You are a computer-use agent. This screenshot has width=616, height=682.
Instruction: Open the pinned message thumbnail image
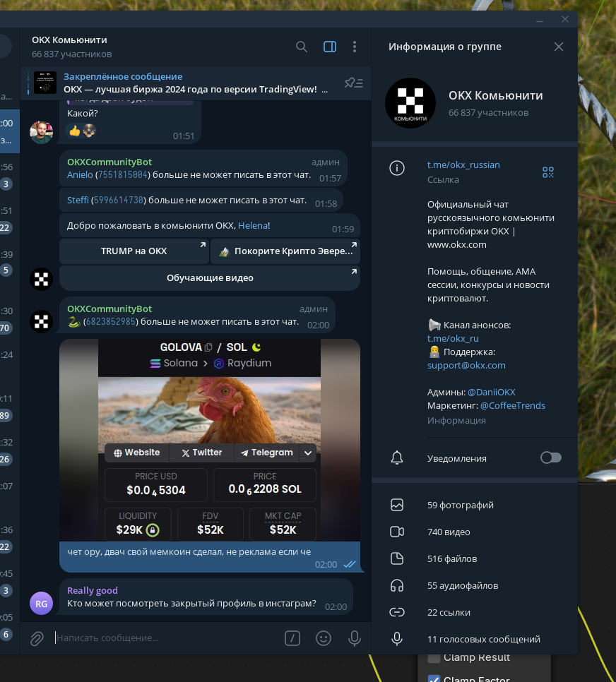(x=45, y=83)
